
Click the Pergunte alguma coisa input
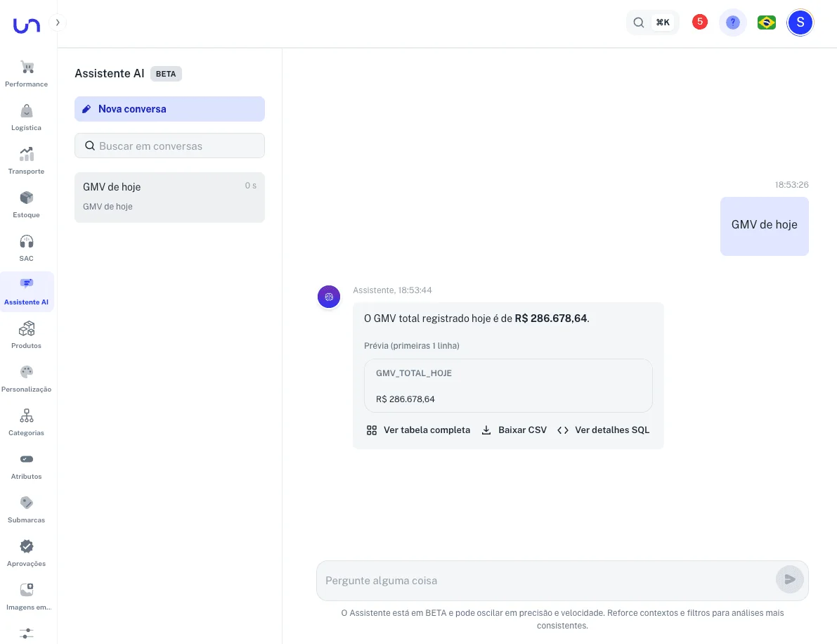coord(545,581)
